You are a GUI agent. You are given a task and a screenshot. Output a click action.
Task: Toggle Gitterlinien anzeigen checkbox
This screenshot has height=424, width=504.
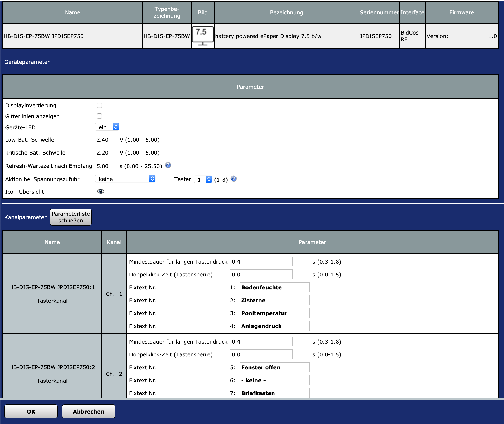pos(99,116)
